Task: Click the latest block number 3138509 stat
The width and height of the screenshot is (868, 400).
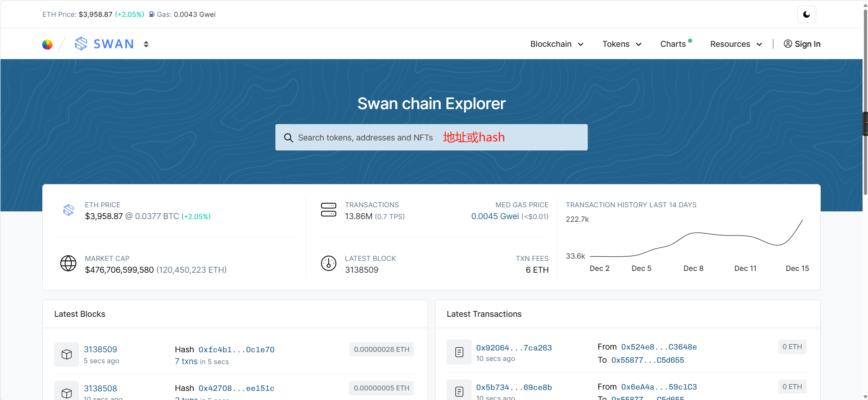Action: click(x=362, y=270)
